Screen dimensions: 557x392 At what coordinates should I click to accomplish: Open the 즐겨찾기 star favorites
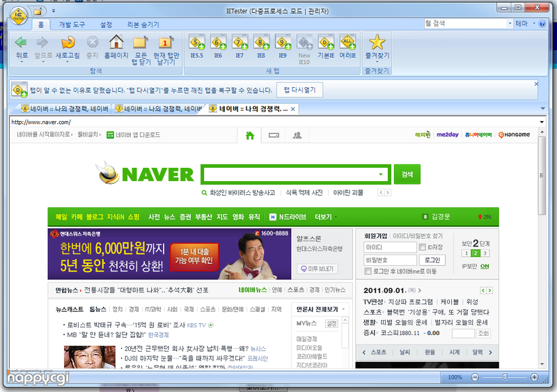tap(377, 42)
